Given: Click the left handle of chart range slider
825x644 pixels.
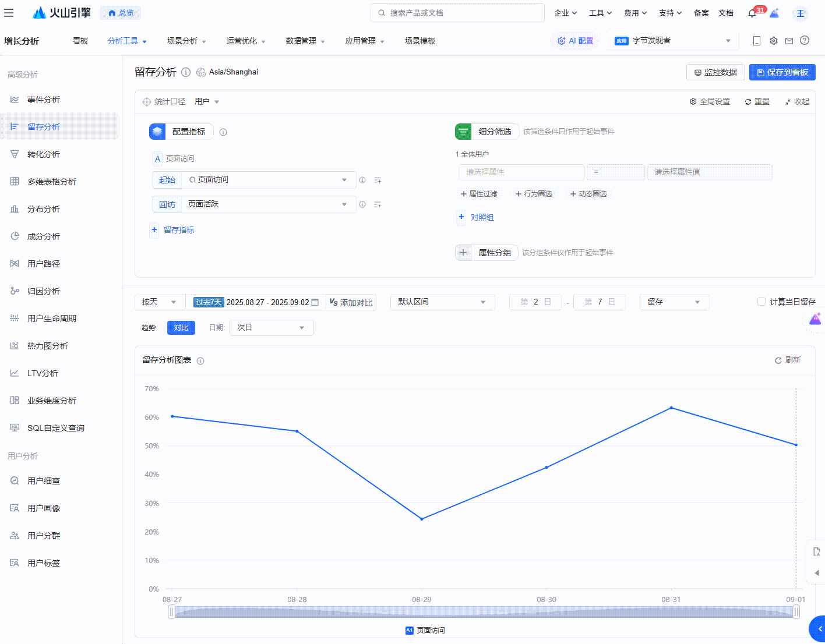Looking at the screenshot, I should 171,611.
